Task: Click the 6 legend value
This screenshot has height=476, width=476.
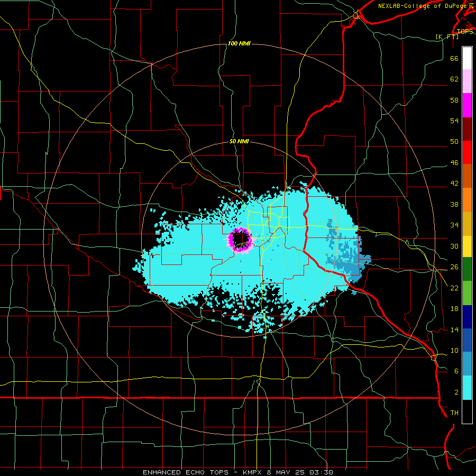Action: pyautogui.click(x=456, y=371)
